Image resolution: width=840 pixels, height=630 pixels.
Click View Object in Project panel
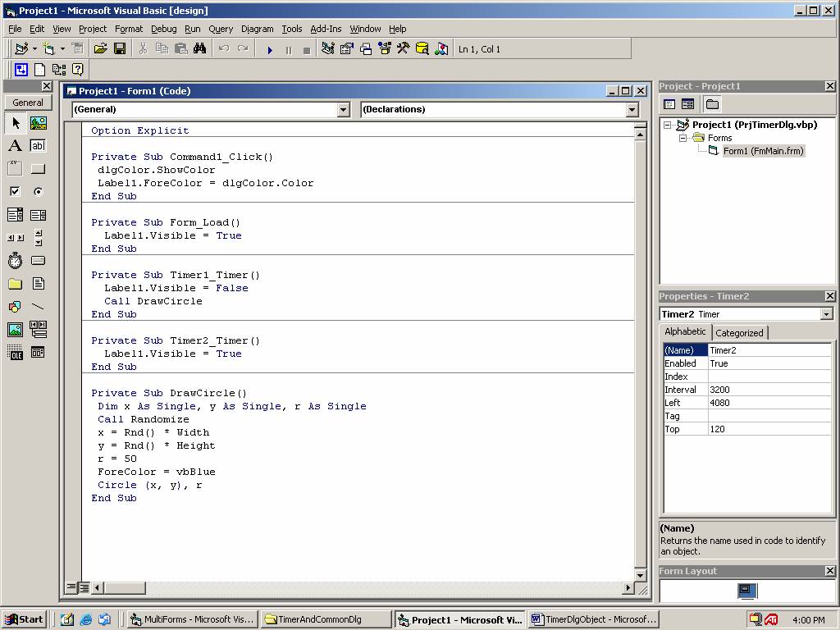[687, 104]
